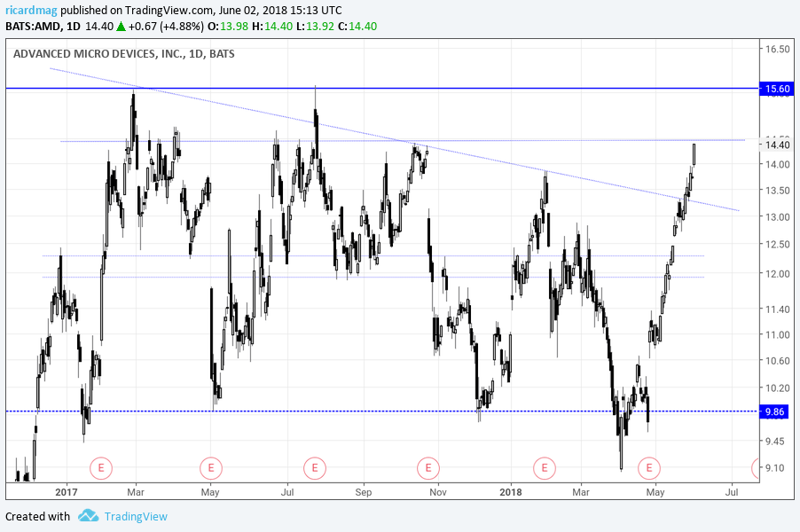The image size is (800, 532).
Task: Click the earnings marker near February 2018
Action: point(545,468)
